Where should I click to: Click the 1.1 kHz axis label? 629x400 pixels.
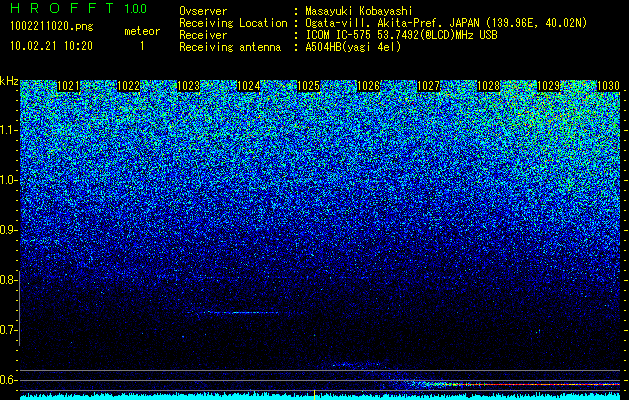[8, 130]
